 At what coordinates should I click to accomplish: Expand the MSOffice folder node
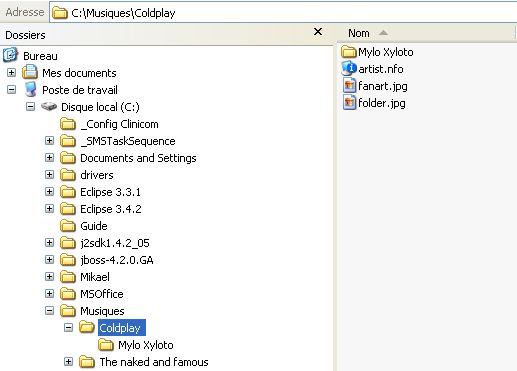(x=49, y=294)
